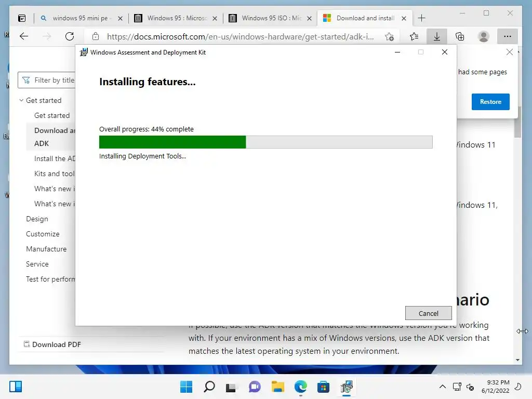Open the Install the ADK item
This screenshot has height=399, width=532.
point(55,158)
